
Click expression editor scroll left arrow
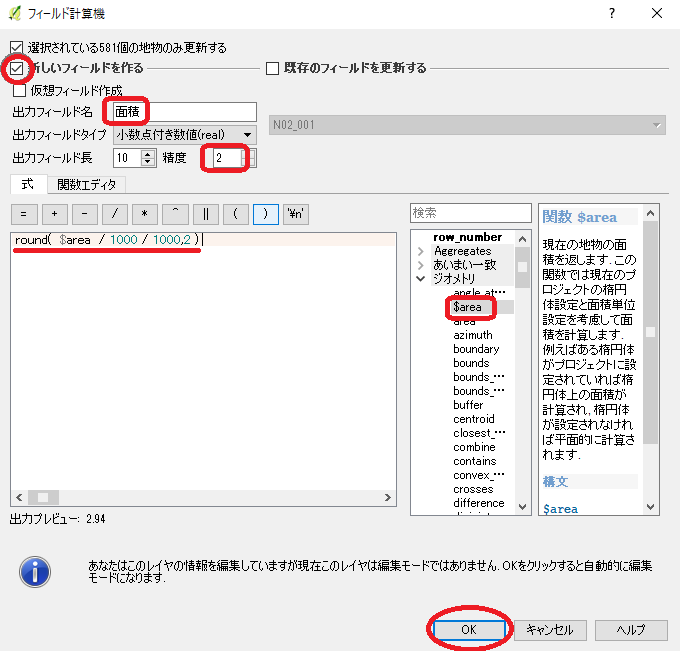pyautogui.click(x=19, y=497)
